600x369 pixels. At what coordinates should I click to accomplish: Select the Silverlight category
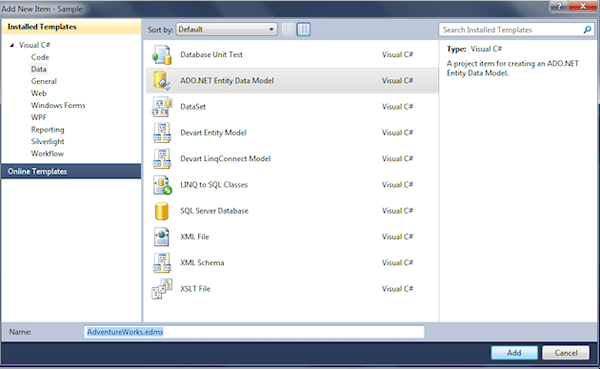[47, 142]
